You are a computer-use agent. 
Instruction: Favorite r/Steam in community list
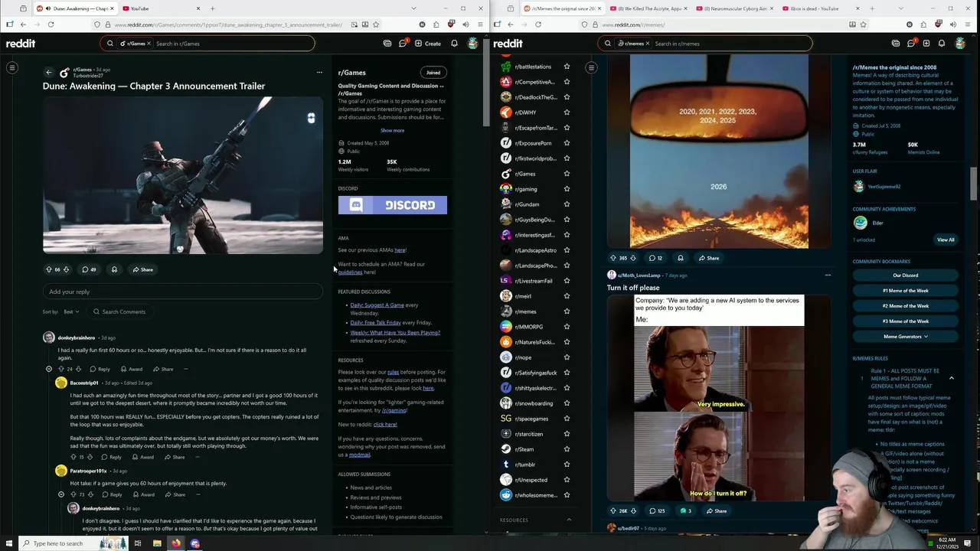coord(567,449)
